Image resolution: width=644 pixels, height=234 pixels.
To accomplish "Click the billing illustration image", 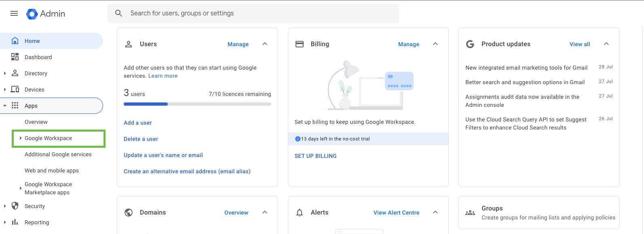I will pyautogui.click(x=368, y=85).
